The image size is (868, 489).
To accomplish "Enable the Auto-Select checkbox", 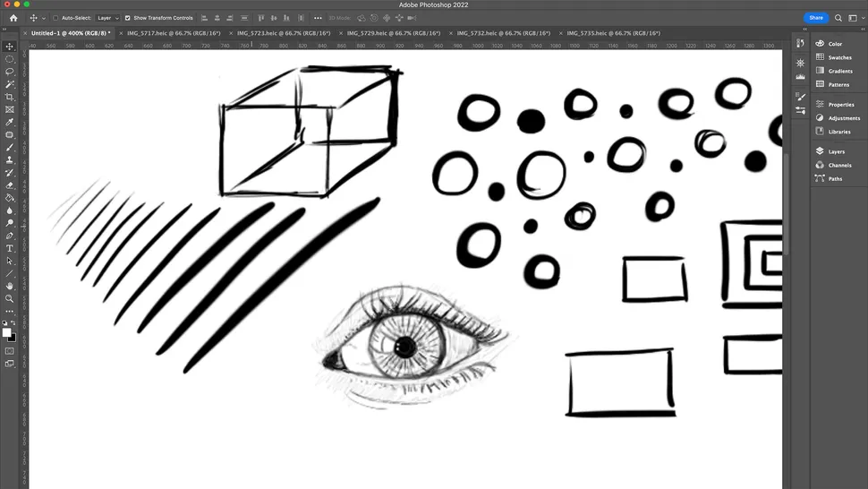I will coord(55,18).
